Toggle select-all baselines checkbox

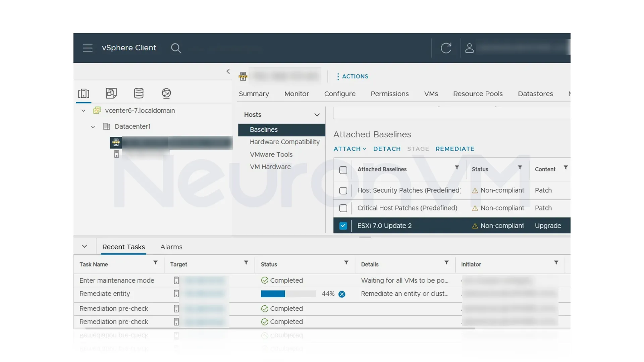click(343, 170)
